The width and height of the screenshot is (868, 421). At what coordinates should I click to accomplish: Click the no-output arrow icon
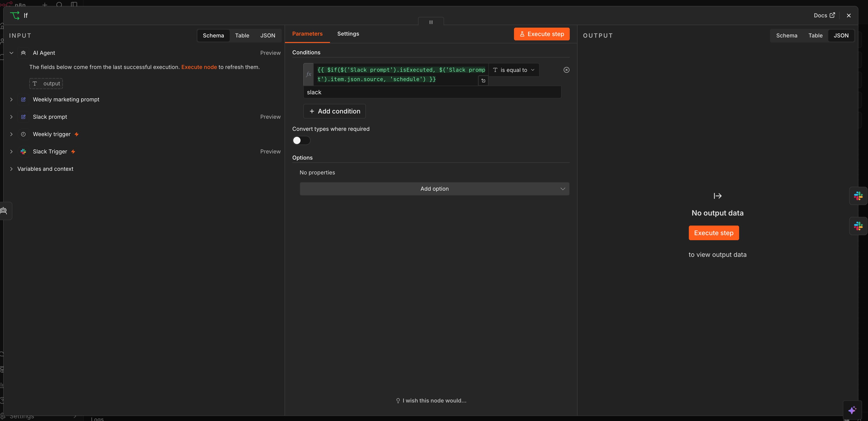coord(718,196)
